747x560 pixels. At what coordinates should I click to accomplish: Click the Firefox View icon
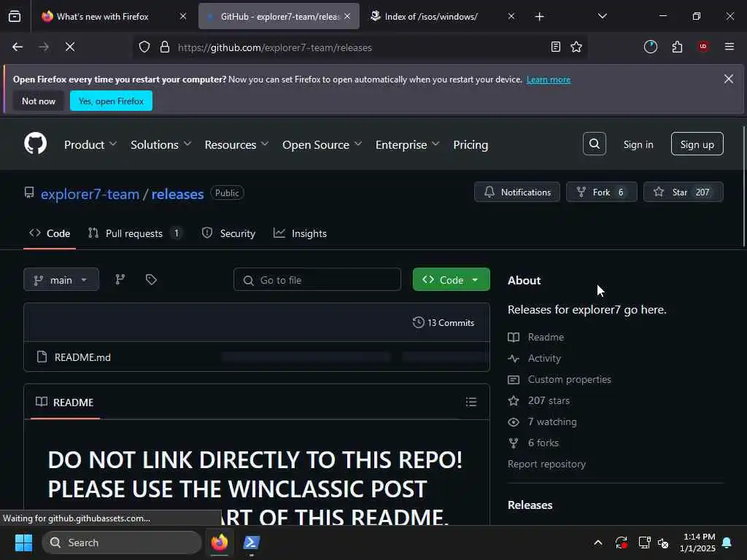[x=15, y=16]
